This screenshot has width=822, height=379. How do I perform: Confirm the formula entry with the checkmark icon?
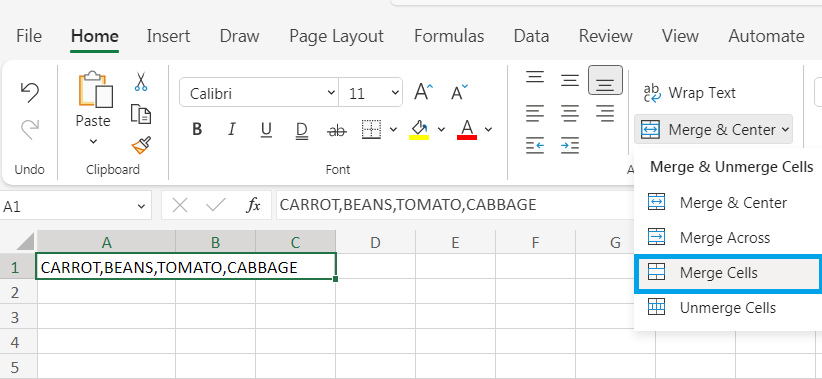click(x=215, y=205)
